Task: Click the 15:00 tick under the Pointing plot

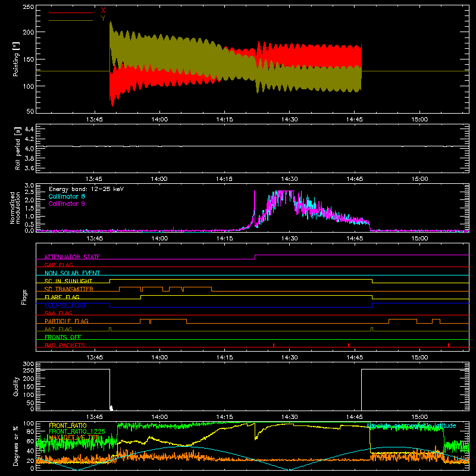Action: [419, 120]
